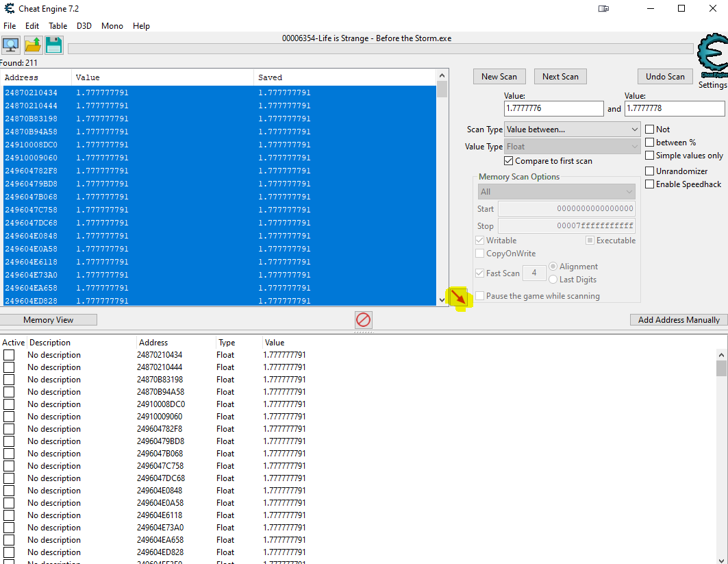Click the second Value input field
The image size is (728, 564).
coord(675,108)
